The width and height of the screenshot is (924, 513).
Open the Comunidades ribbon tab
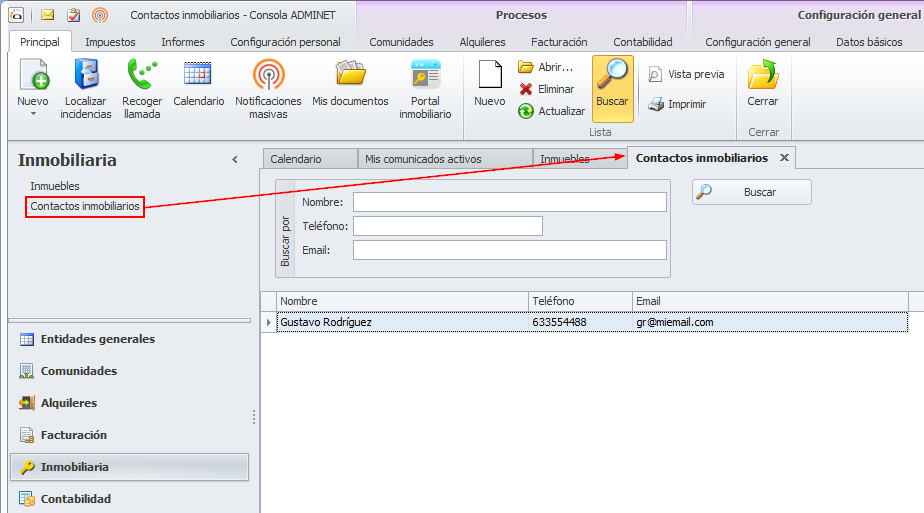(x=401, y=42)
